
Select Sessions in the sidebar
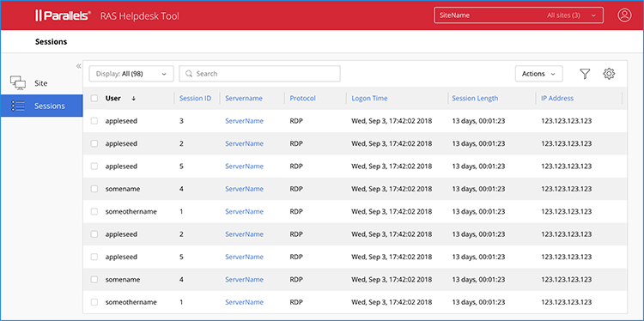tap(41, 106)
